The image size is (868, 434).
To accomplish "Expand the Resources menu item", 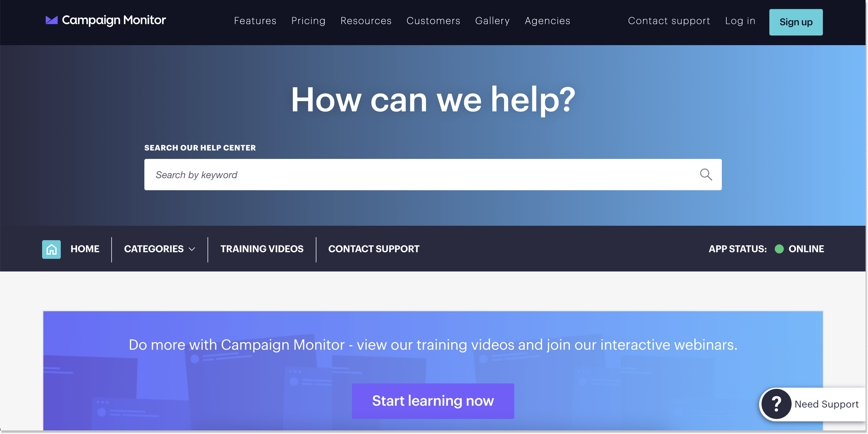I will pos(366,20).
